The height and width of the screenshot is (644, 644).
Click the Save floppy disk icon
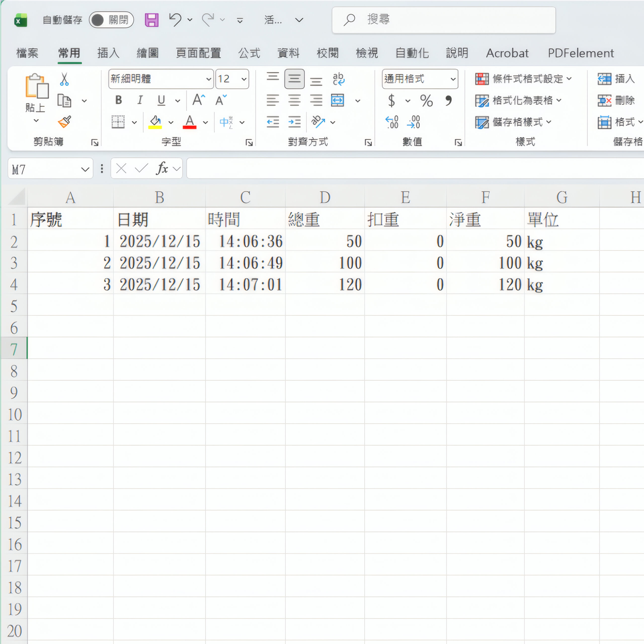coord(152,20)
